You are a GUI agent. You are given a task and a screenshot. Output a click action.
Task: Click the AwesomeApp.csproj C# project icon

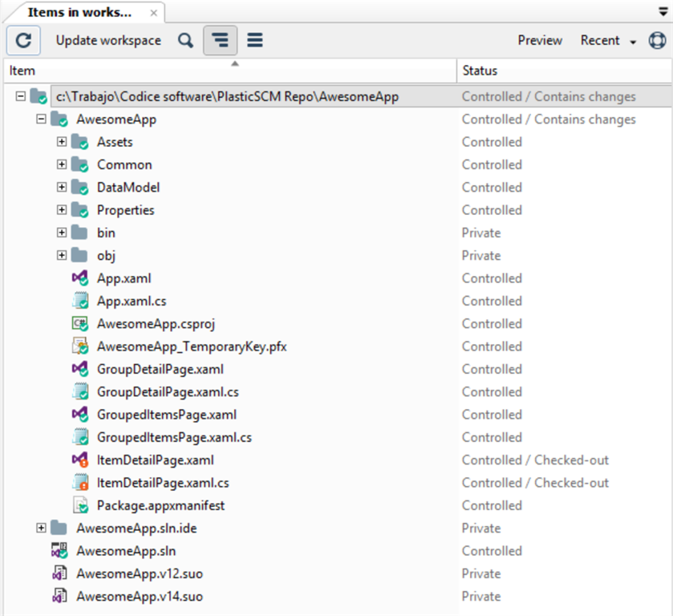click(80, 324)
